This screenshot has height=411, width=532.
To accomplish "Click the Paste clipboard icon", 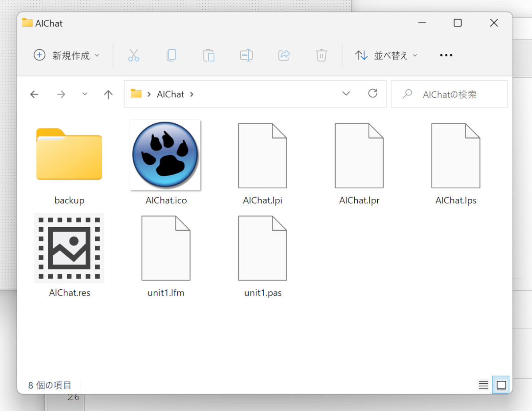I will (x=209, y=55).
